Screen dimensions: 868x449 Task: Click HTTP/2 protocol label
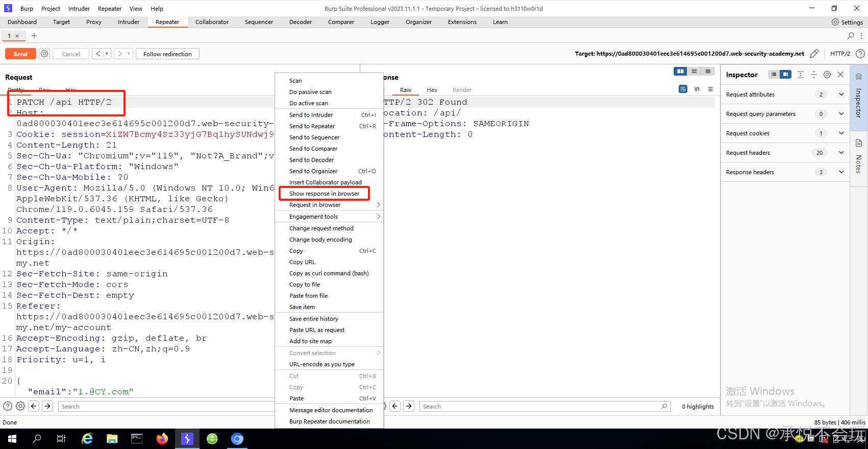tap(840, 54)
